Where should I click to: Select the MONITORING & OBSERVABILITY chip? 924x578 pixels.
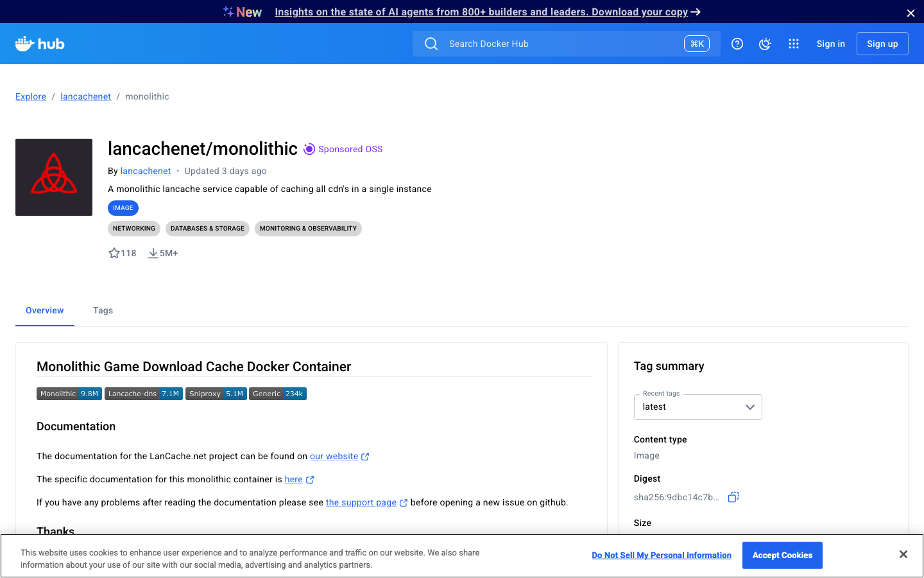coord(308,229)
